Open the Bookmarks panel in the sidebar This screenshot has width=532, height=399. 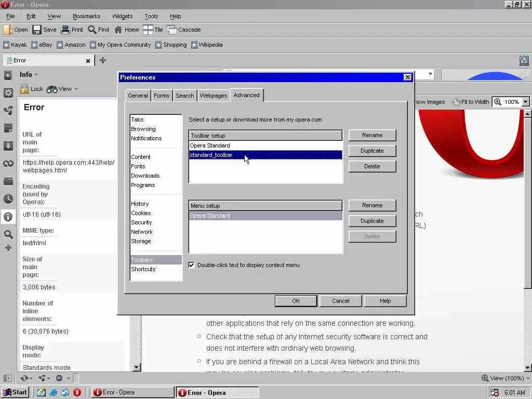click(x=8, y=75)
